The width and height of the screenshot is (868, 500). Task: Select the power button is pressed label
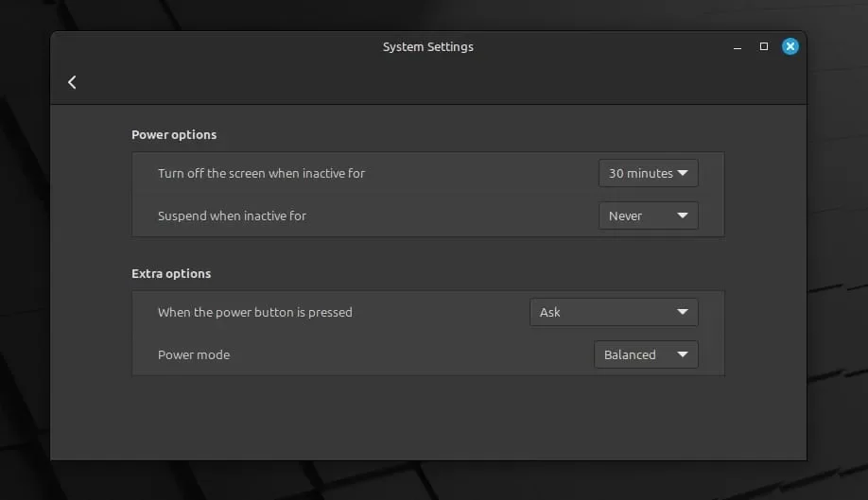pos(255,312)
